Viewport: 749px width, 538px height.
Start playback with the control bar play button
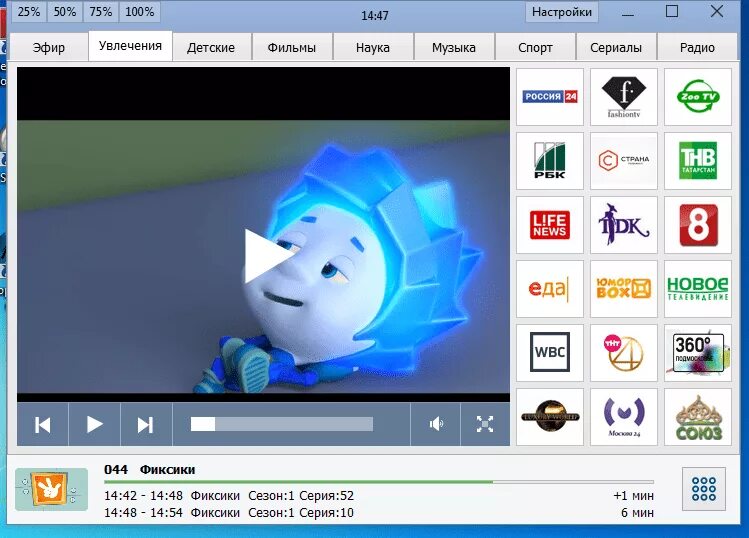(x=95, y=424)
